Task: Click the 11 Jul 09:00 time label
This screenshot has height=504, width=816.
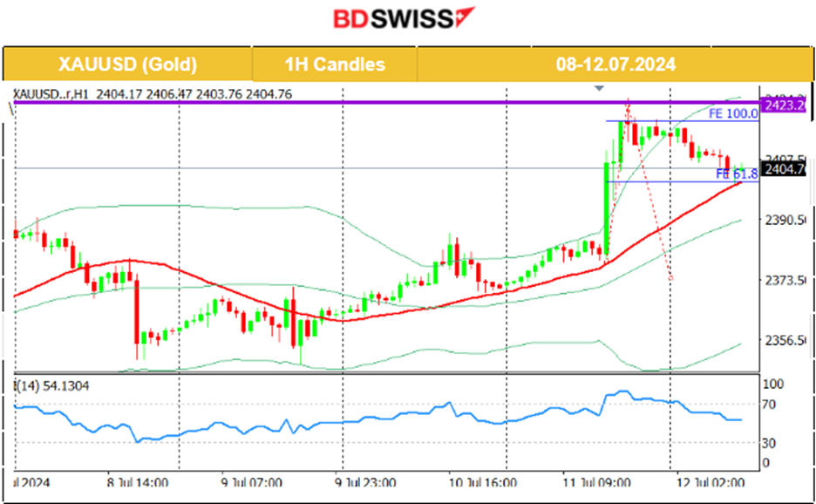Action: click(596, 483)
